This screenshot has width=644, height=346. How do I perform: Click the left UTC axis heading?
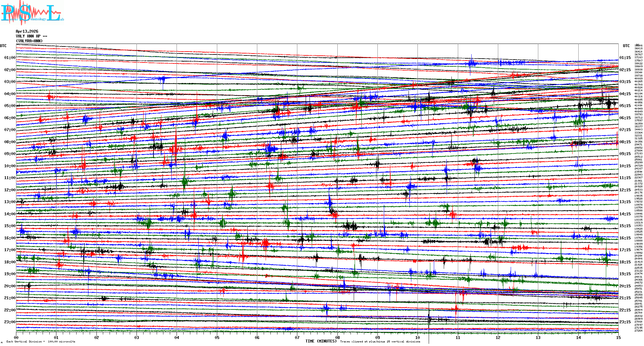[x=3, y=46]
